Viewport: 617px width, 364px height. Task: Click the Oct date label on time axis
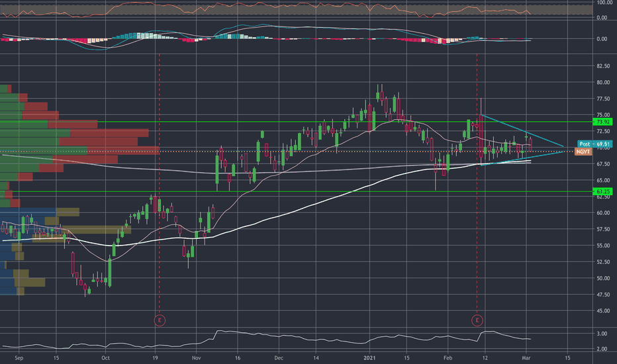(105, 358)
